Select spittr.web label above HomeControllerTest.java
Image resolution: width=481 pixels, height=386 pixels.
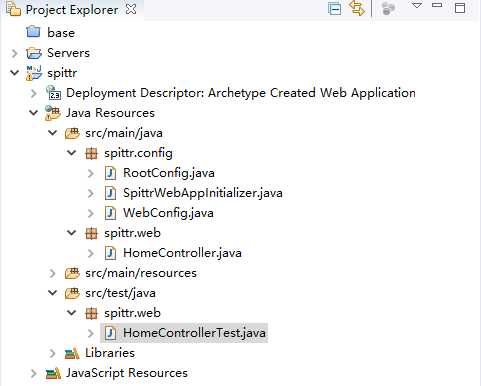tap(132, 313)
